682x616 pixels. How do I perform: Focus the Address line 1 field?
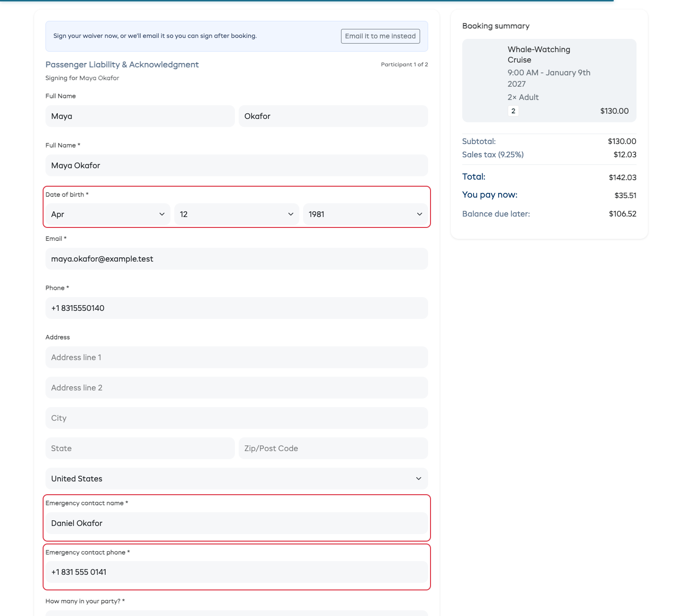click(237, 357)
